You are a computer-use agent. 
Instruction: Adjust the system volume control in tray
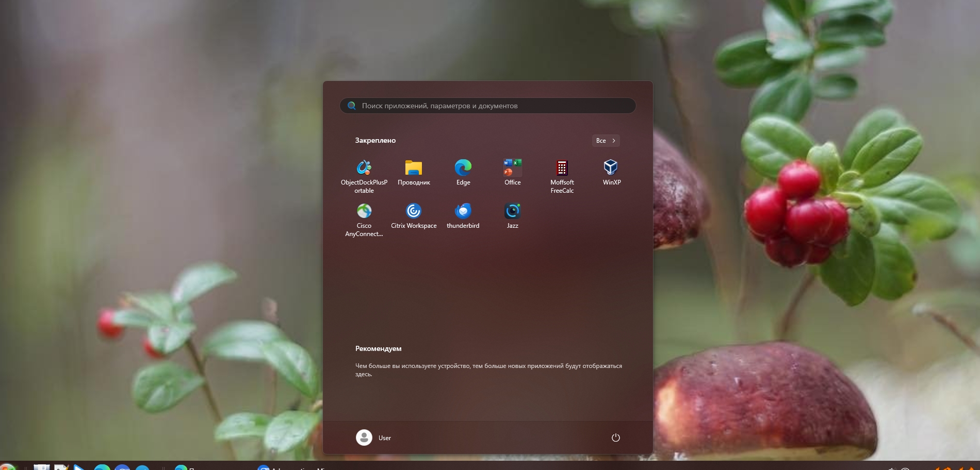pos(891,468)
